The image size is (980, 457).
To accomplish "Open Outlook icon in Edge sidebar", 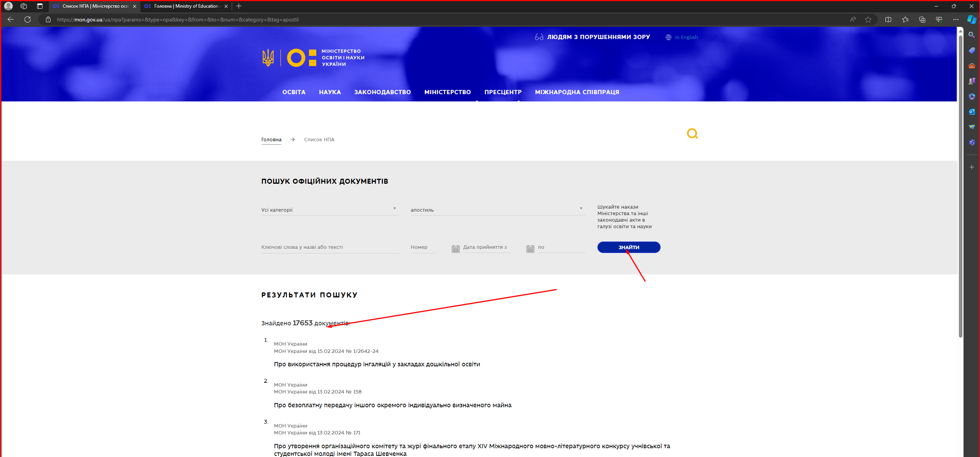I will tap(972, 112).
